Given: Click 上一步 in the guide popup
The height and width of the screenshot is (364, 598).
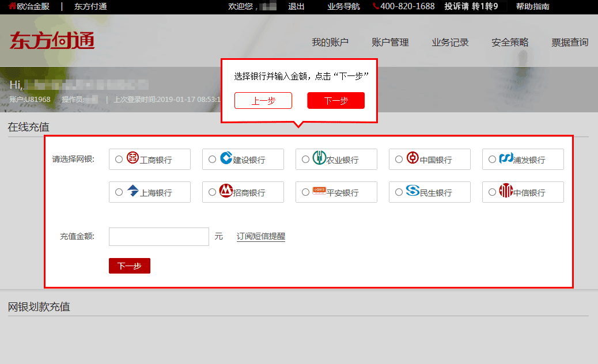Looking at the screenshot, I should [263, 101].
